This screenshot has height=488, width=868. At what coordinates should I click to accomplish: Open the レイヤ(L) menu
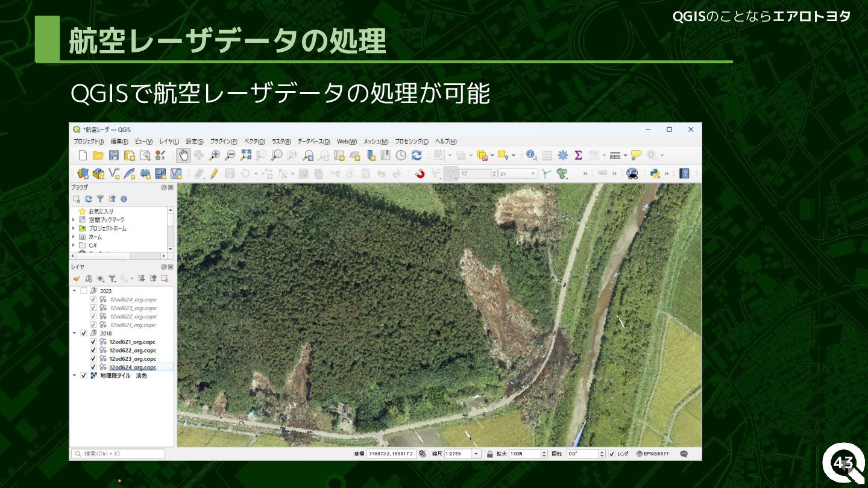[169, 142]
